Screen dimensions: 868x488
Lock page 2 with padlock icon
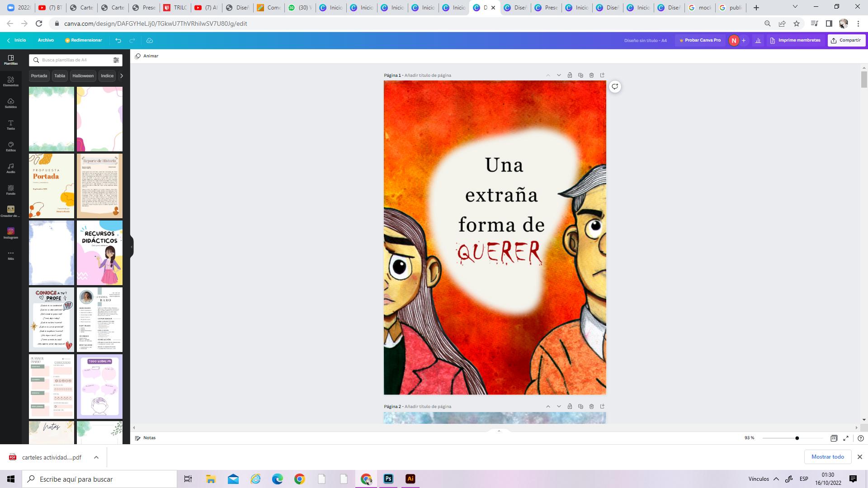click(570, 406)
